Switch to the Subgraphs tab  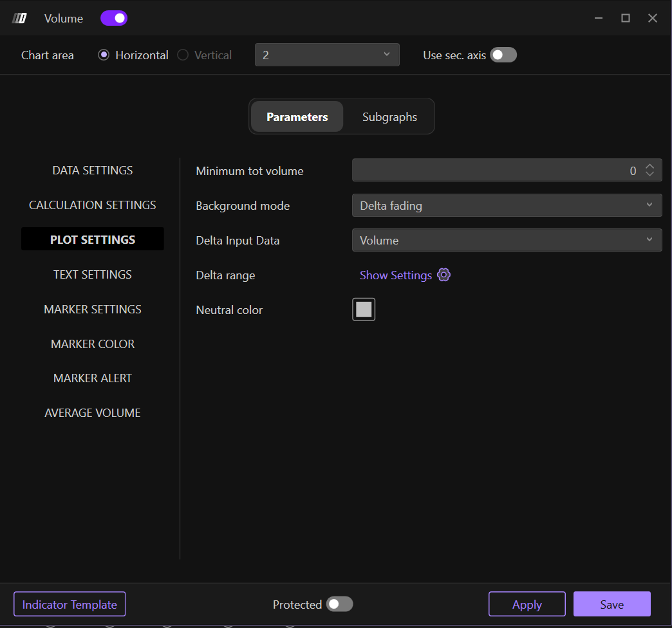click(389, 116)
